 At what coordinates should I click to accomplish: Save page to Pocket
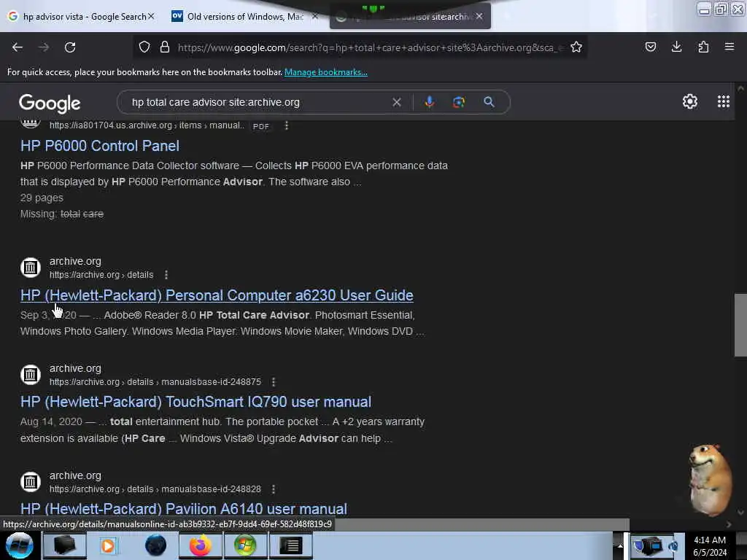[650, 47]
